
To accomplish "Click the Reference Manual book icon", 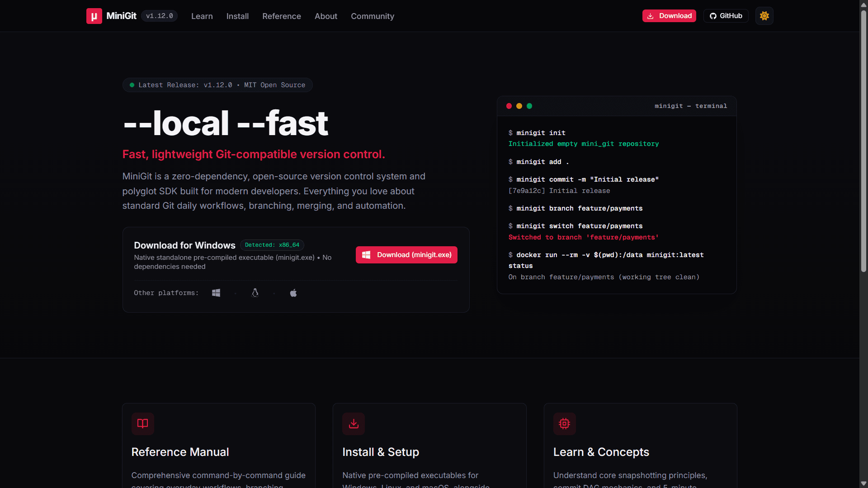I will point(143,423).
